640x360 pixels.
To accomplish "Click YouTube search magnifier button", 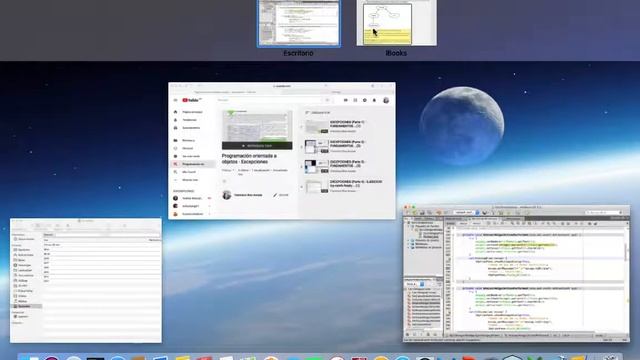I will click(x=327, y=100).
